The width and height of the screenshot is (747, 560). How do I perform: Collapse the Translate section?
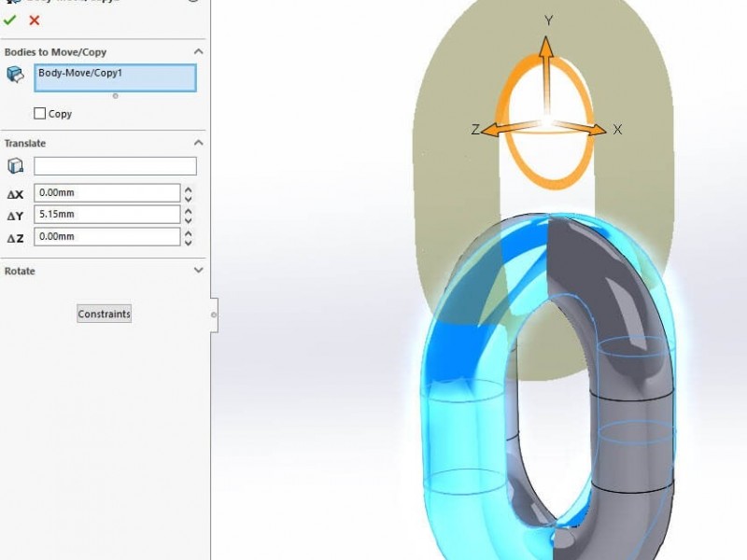(x=199, y=143)
